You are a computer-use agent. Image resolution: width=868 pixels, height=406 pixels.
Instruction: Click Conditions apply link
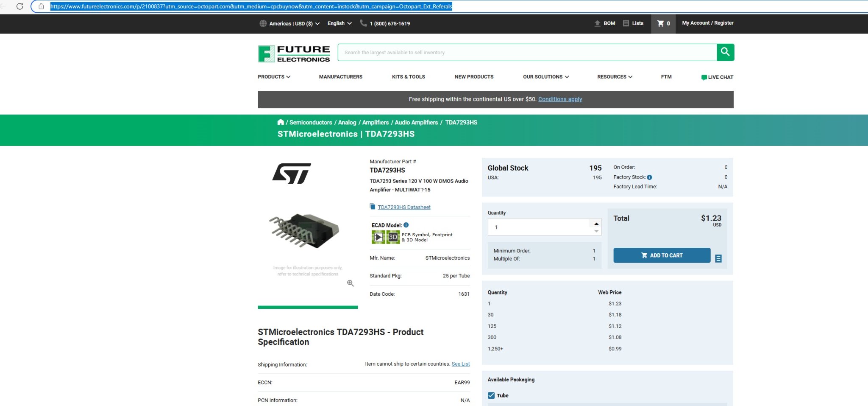(x=560, y=99)
